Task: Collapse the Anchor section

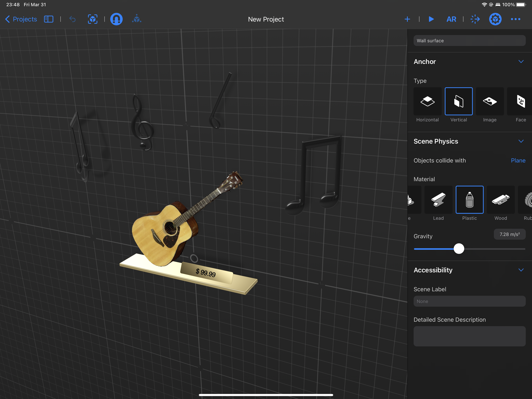Action: coord(521,62)
